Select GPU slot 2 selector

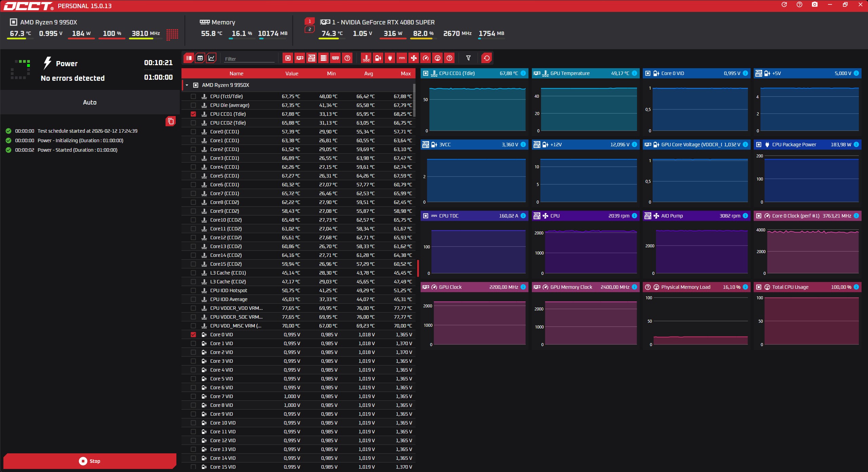point(309,30)
